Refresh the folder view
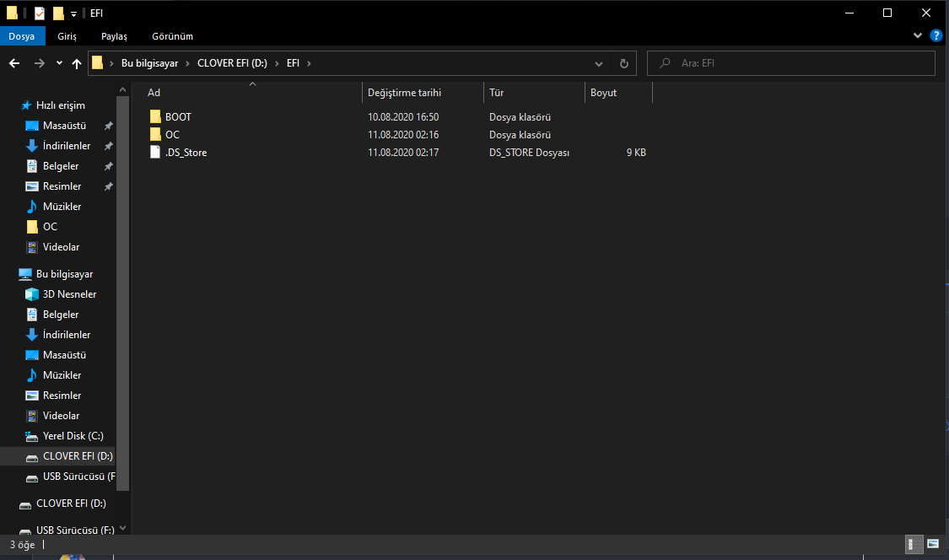This screenshot has height=560, width=949. [x=623, y=62]
